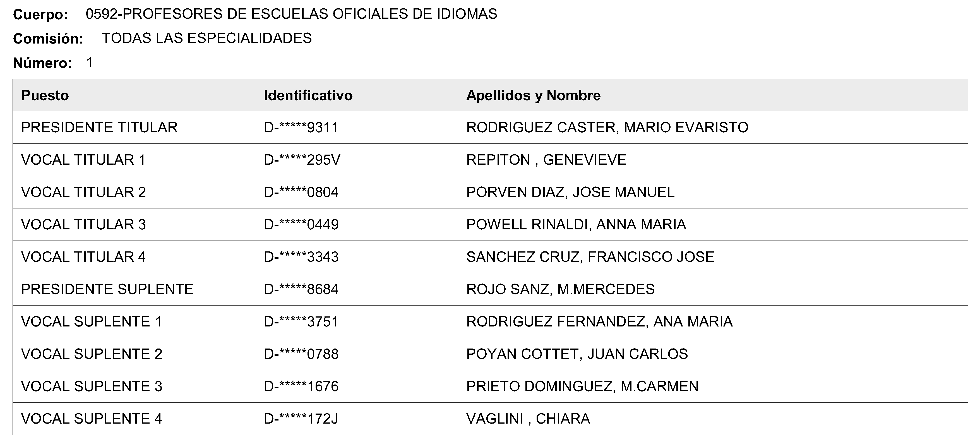
Task: Click the name POYAN COTTET, JUAN CARLOS
Action: coord(577,354)
